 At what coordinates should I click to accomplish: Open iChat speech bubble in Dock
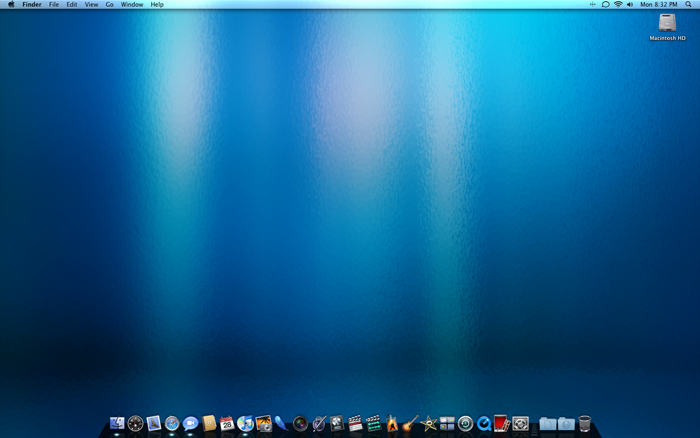(x=190, y=423)
